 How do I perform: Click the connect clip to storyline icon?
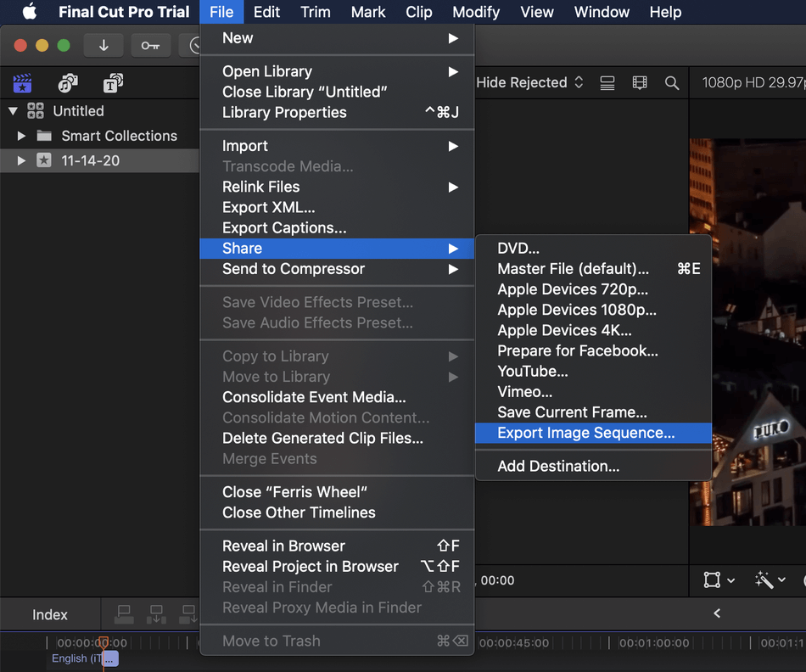pos(124,614)
